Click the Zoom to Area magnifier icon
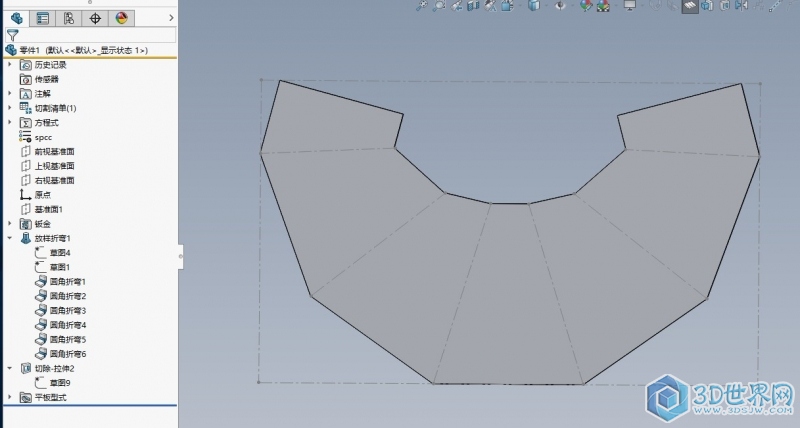This screenshot has width=800, height=428. 439,6
